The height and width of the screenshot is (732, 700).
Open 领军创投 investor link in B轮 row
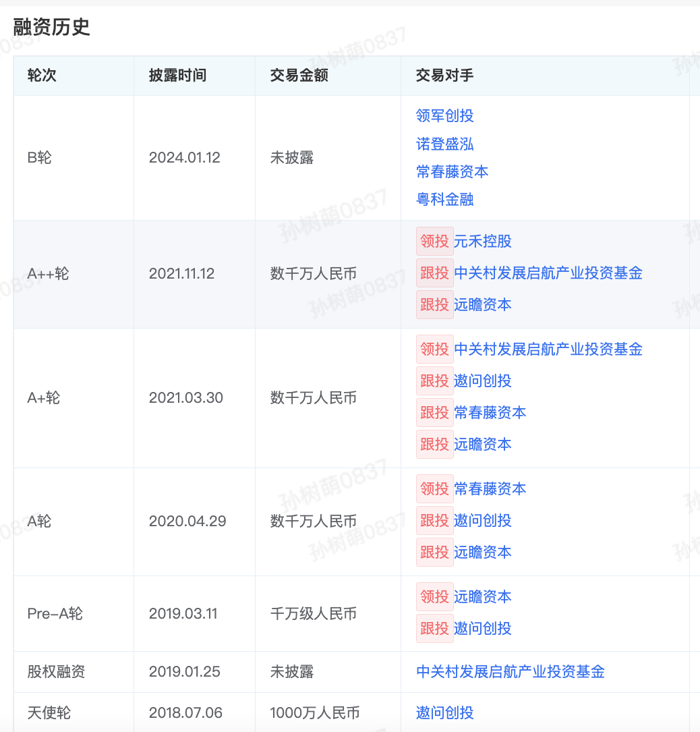444,116
